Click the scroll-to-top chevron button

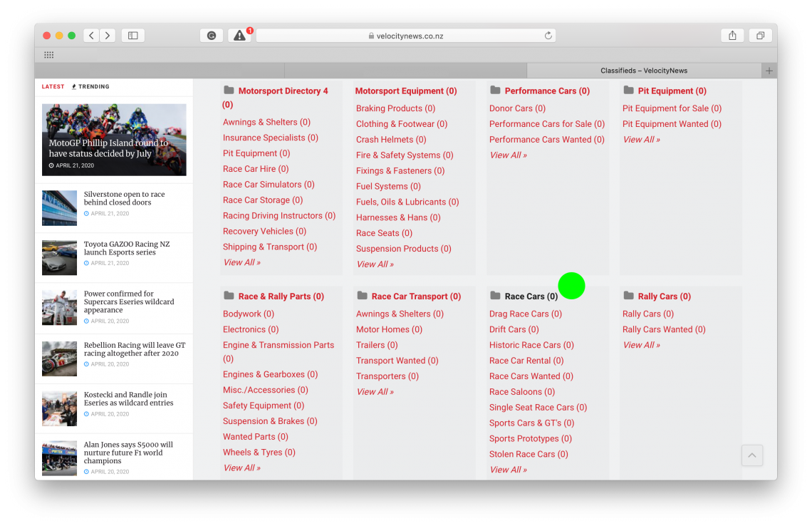coord(752,455)
